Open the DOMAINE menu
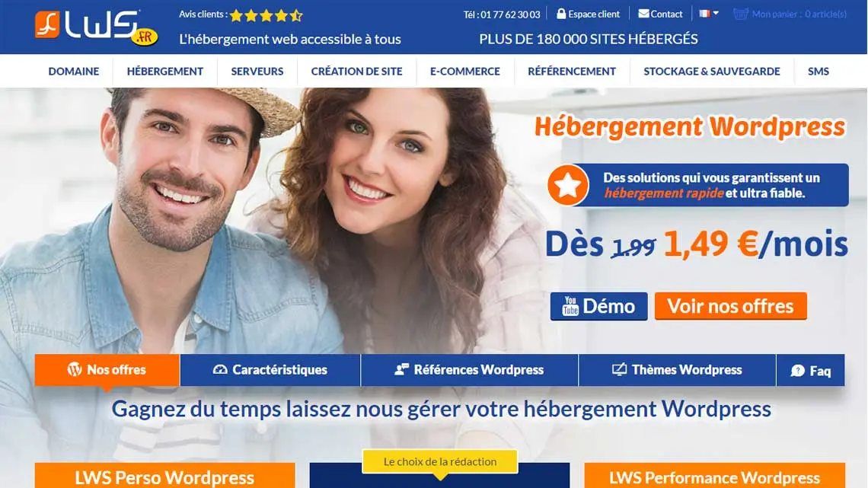 pyautogui.click(x=74, y=72)
